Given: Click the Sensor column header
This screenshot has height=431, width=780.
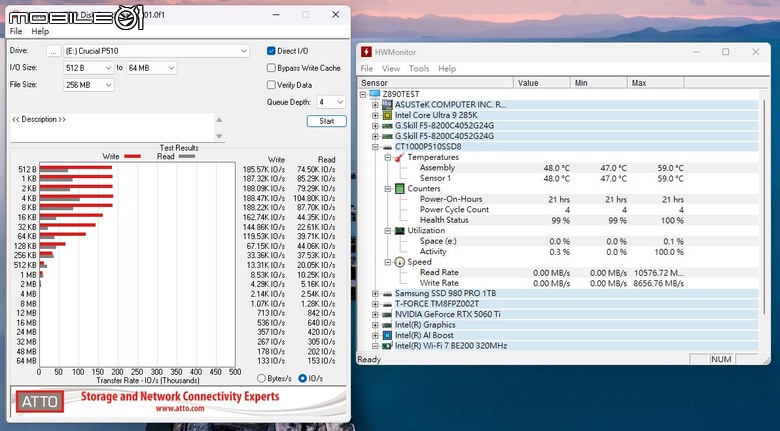Looking at the screenshot, I should coord(435,83).
